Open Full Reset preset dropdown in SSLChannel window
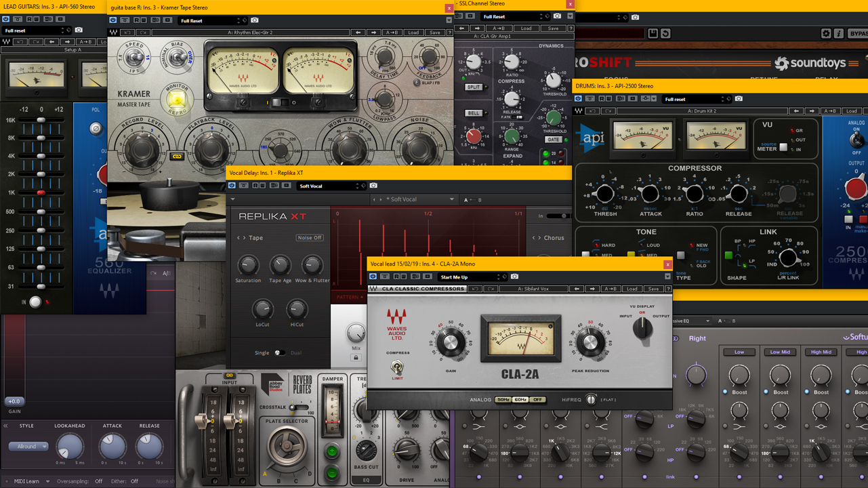Viewport: 868px width, 488px height. point(515,16)
